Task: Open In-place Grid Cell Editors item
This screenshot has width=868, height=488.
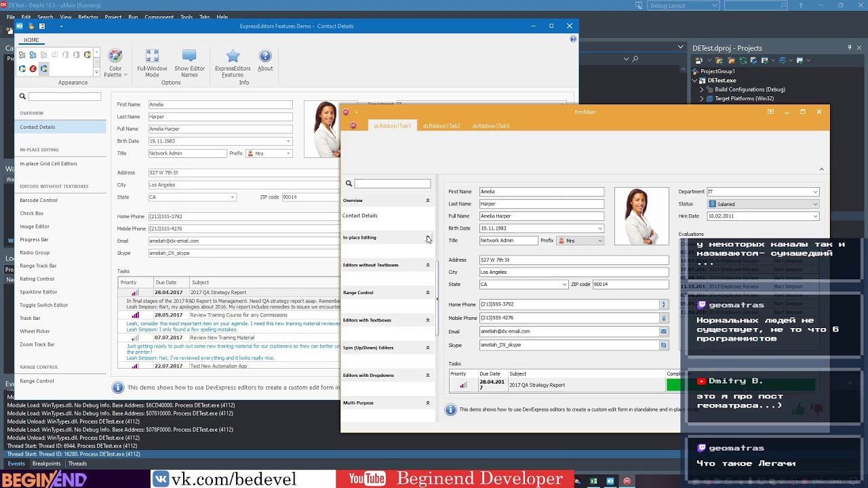Action: click(x=48, y=163)
